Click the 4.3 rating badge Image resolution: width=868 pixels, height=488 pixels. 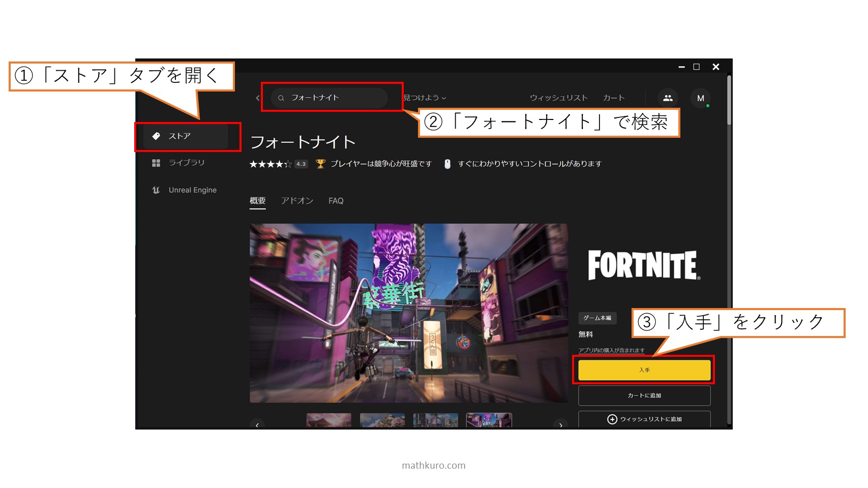tap(301, 164)
